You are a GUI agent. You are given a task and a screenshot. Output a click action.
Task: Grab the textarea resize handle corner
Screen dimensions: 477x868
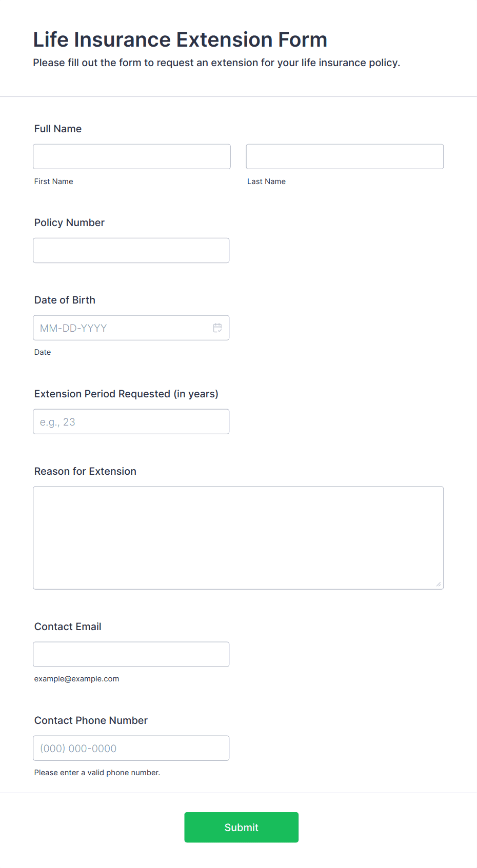tap(439, 584)
